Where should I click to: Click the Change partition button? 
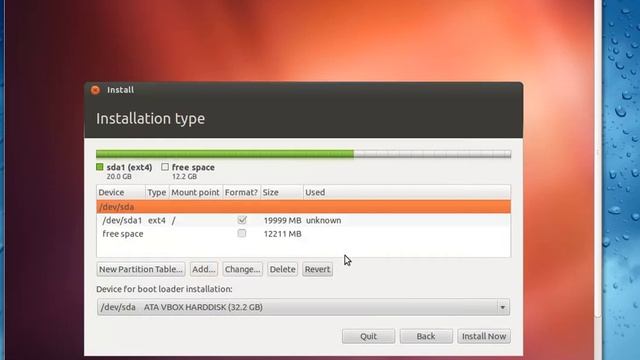(242, 269)
